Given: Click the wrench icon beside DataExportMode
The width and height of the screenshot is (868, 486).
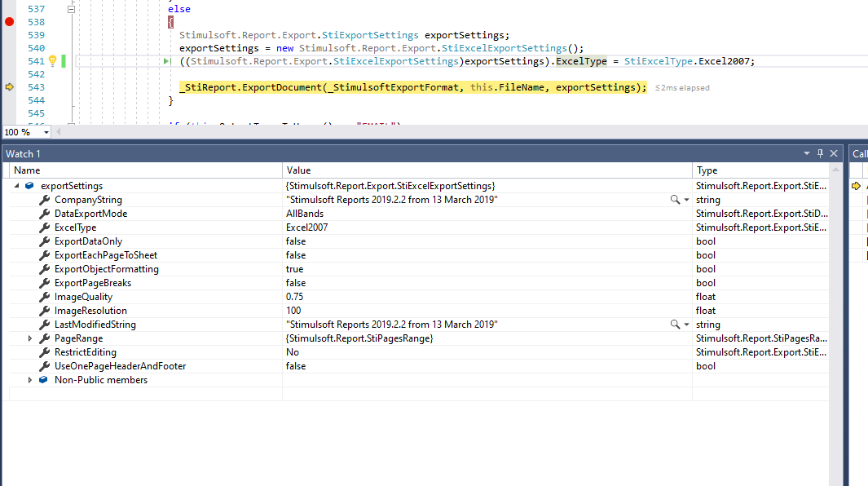Looking at the screenshot, I should click(x=44, y=214).
